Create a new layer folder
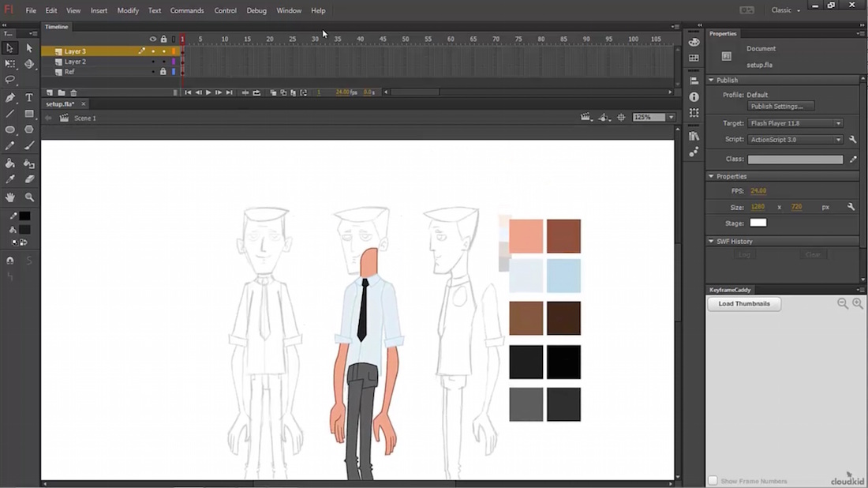 click(x=62, y=92)
